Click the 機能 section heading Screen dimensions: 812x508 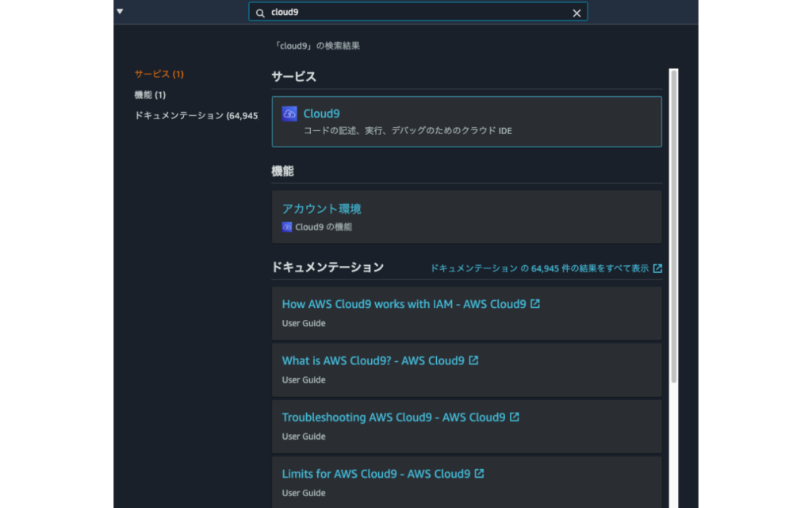(283, 171)
